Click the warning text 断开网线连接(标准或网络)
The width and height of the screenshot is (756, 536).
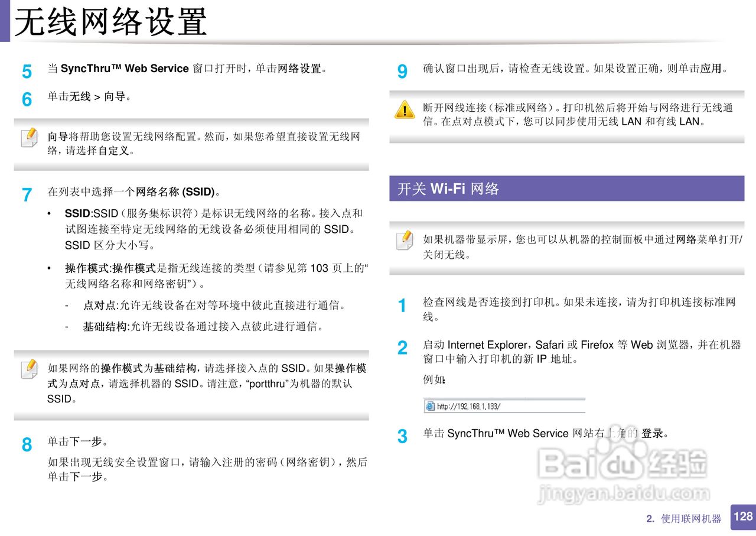[578, 108]
